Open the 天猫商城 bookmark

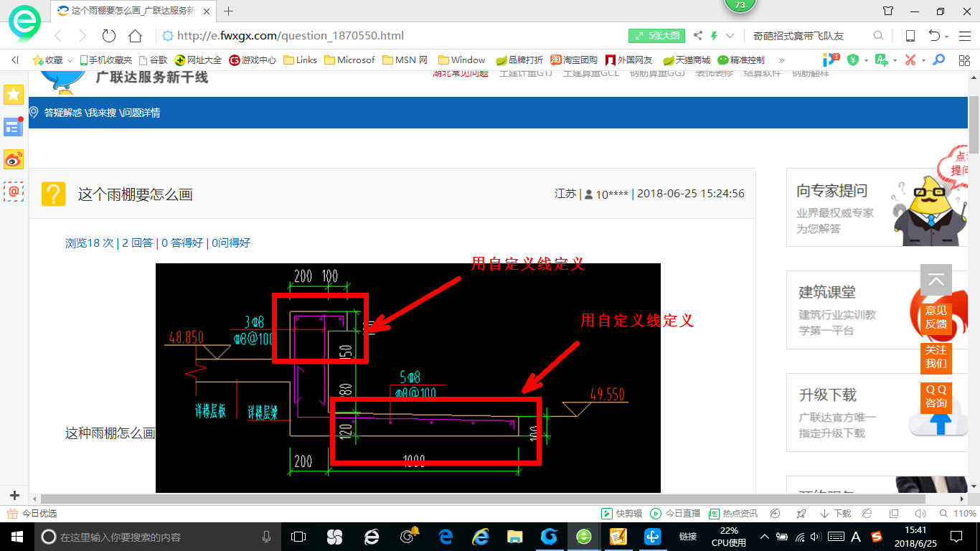point(687,60)
